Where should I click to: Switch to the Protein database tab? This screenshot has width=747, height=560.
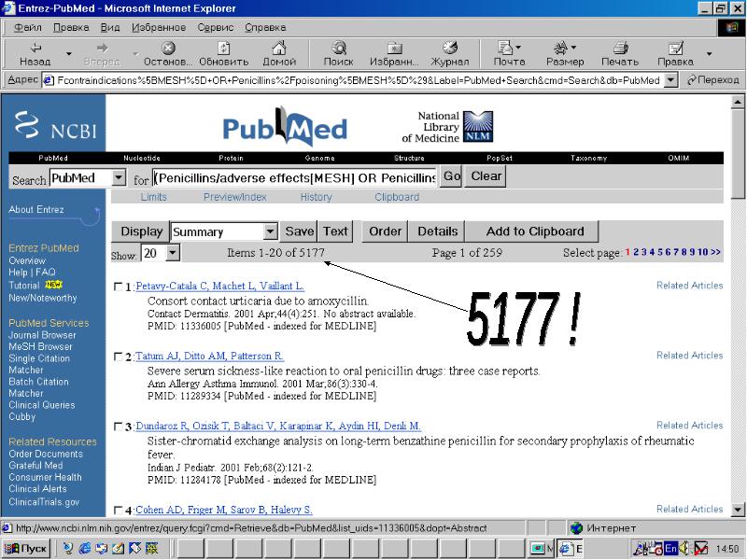(x=231, y=158)
